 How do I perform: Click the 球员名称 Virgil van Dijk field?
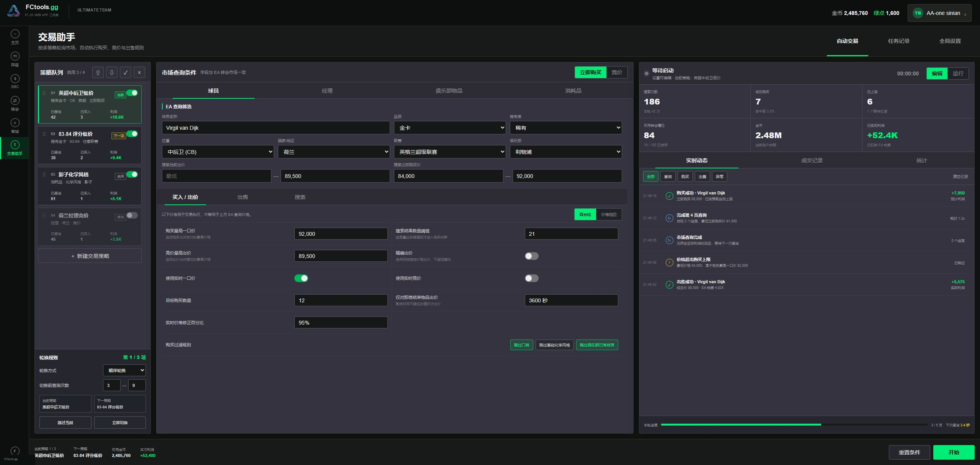point(276,128)
